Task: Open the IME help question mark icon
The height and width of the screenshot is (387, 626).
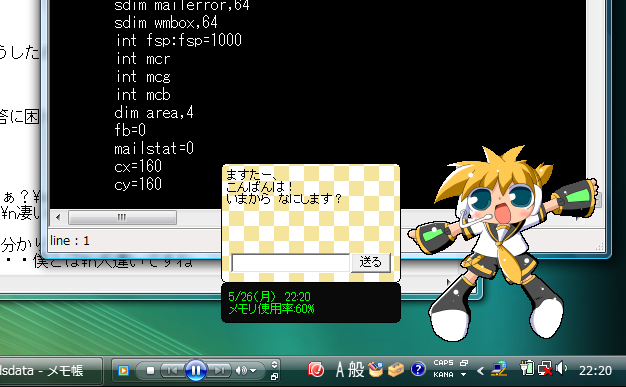Action: [x=418, y=369]
